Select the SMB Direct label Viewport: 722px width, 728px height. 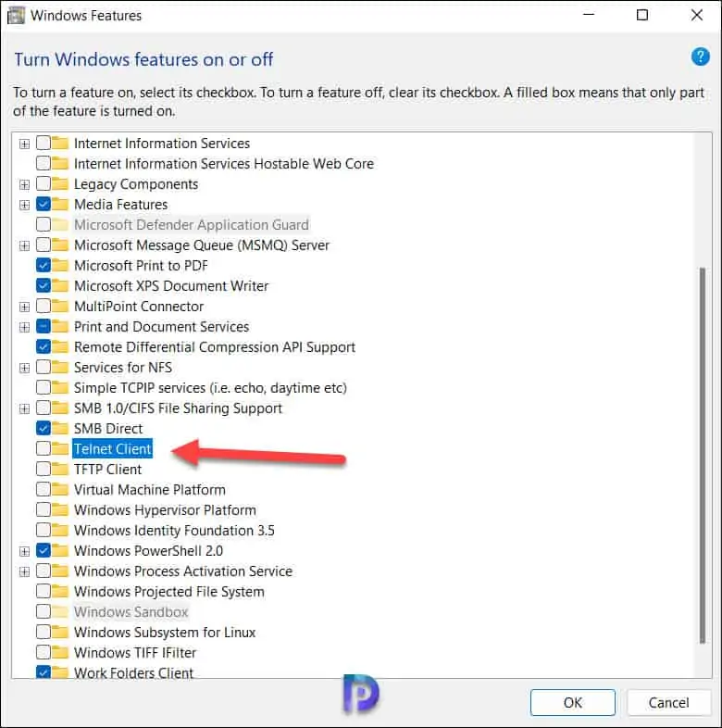108,428
